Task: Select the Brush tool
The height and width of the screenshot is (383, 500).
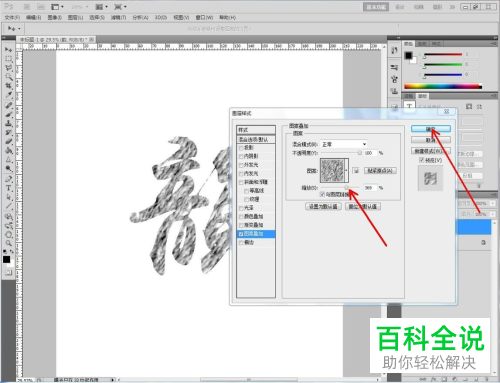Action: 8,114
